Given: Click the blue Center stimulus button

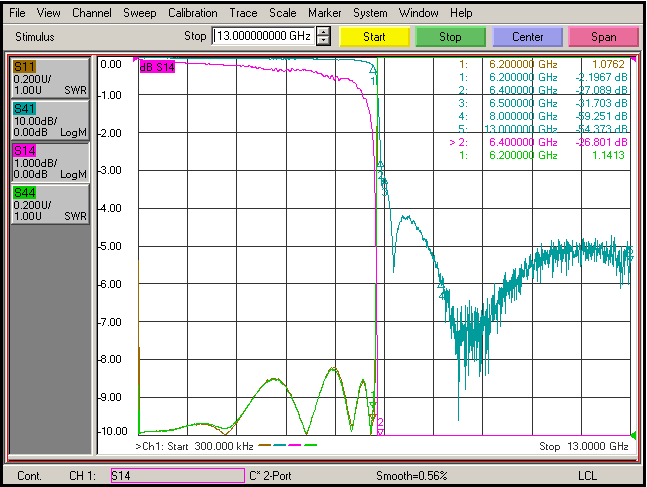Looking at the screenshot, I should [x=527, y=37].
